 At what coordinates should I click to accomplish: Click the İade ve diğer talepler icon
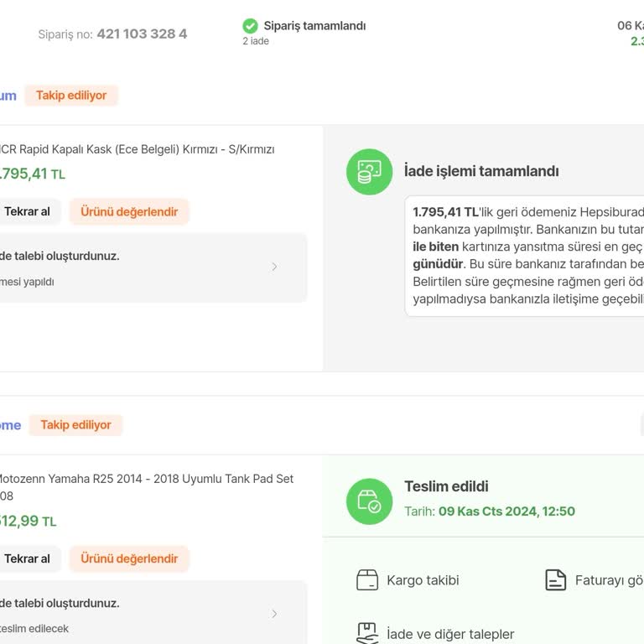tap(367, 633)
